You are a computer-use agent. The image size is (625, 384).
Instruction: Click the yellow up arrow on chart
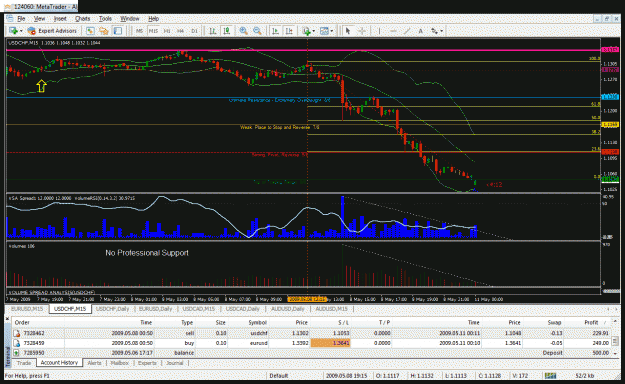coord(41,86)
